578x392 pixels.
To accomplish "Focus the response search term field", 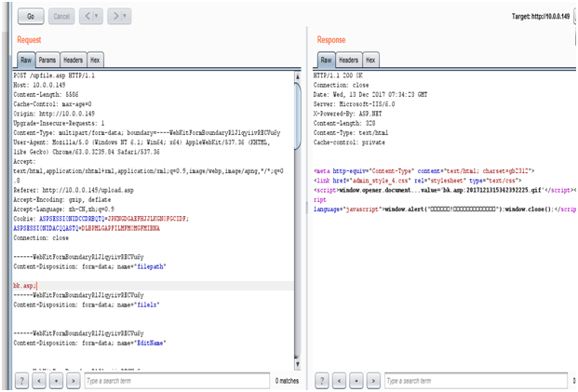I will pos(476,381).
